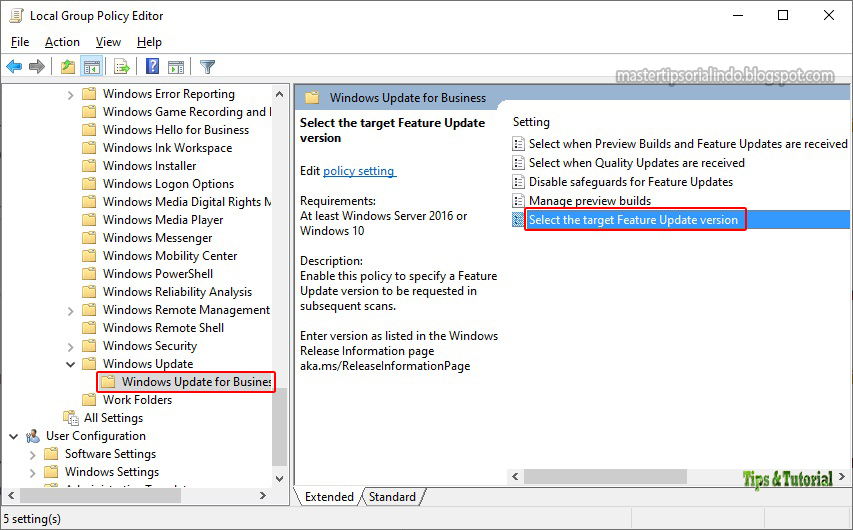Select Windows Remote Shell folder
The image size is (853, 530).
(x=164, y=328)
